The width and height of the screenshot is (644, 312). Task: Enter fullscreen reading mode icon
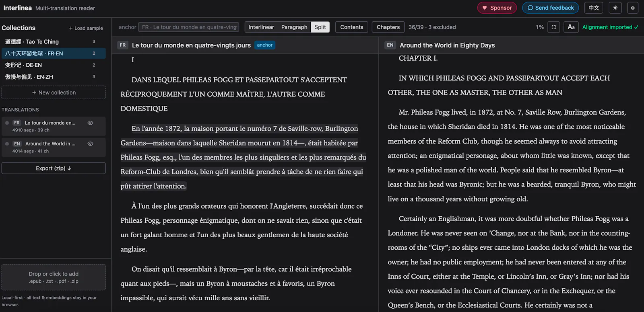point(553,27)
